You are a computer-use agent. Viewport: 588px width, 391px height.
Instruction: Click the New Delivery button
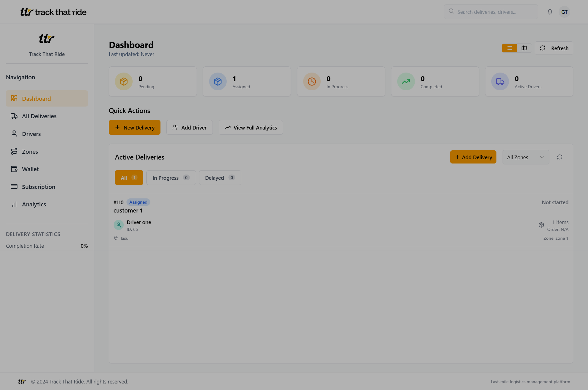pos(134,127)
